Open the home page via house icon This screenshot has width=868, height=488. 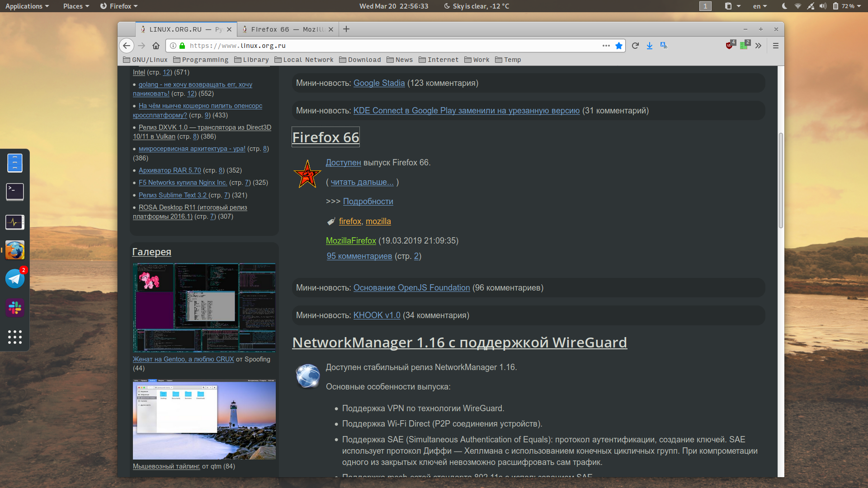tap(156, 46)
